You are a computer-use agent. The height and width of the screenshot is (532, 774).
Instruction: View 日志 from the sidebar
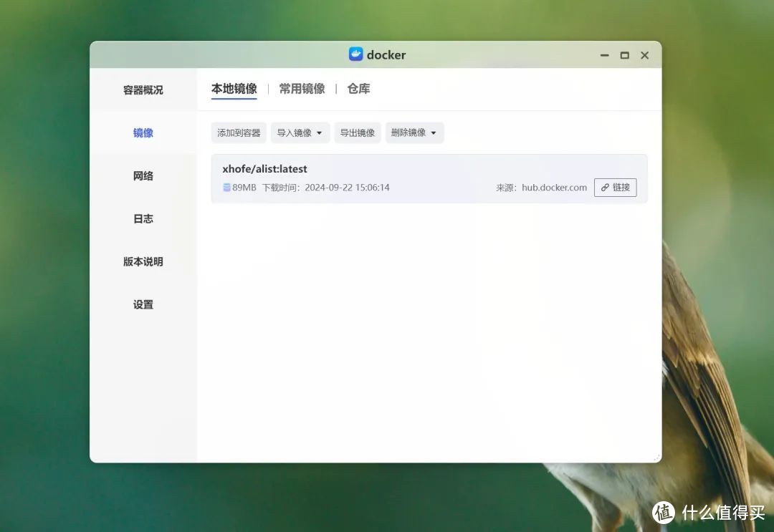[143, 218]
